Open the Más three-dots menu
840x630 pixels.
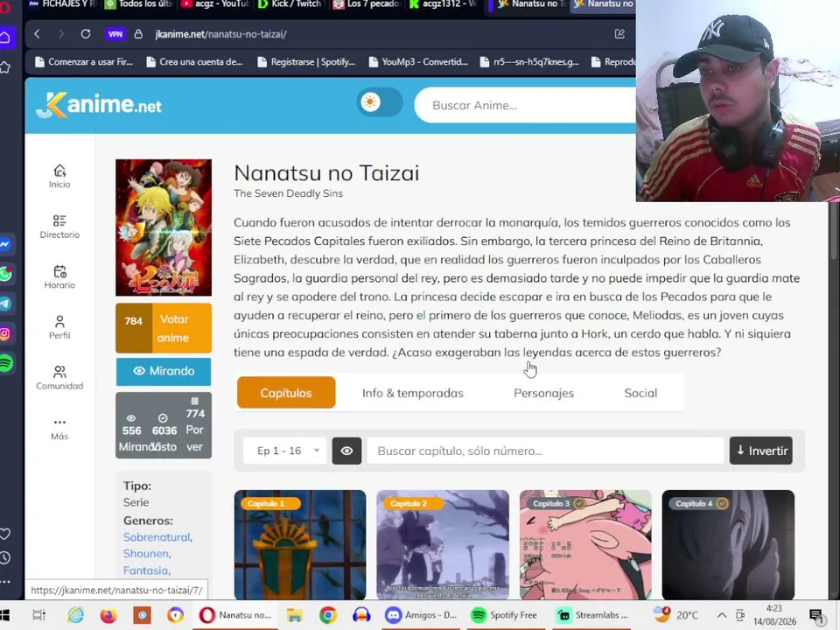point(59,429)
